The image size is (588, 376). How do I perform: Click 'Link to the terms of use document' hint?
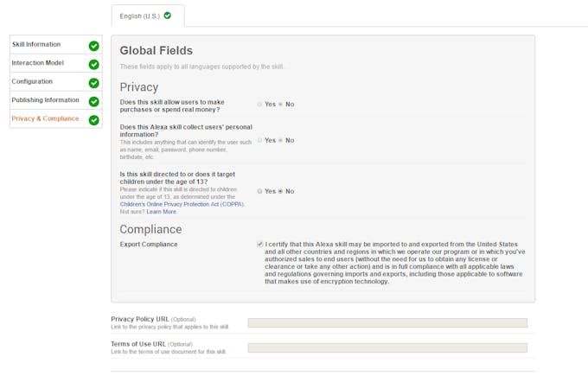tap(169, 352)
